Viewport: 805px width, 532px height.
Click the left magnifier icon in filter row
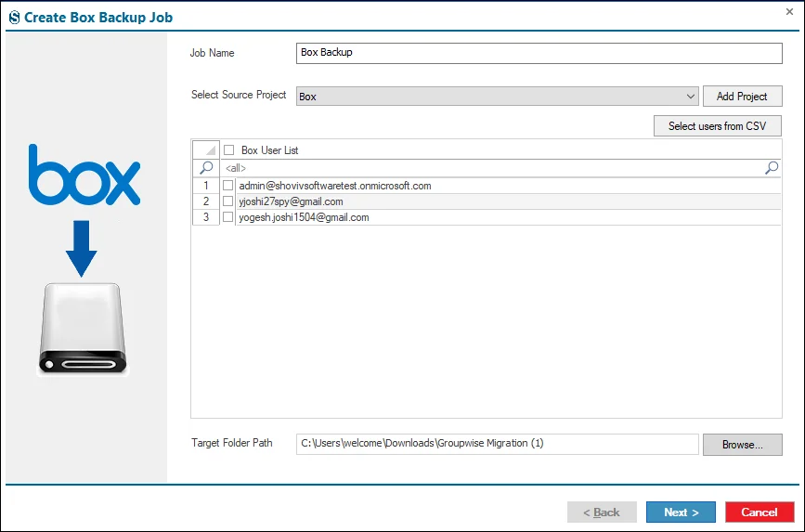click(206, 167)
